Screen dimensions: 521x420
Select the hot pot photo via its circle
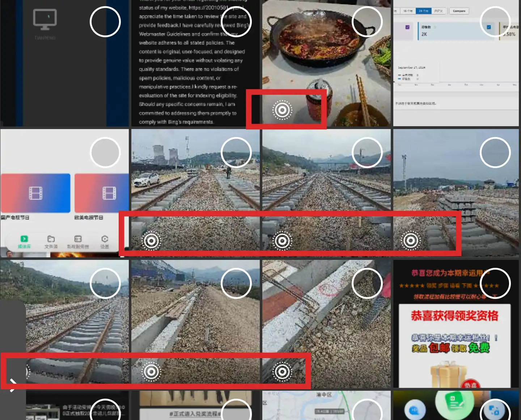pos(367,22)
